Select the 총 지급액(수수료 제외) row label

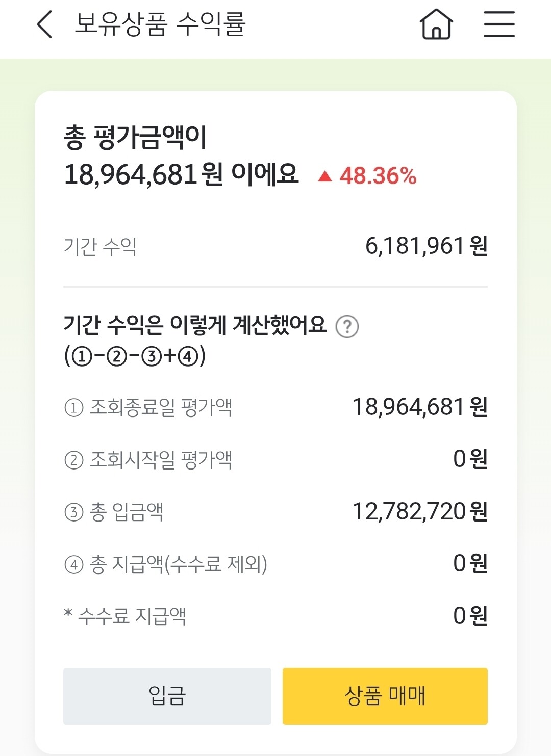pos(178,564)
